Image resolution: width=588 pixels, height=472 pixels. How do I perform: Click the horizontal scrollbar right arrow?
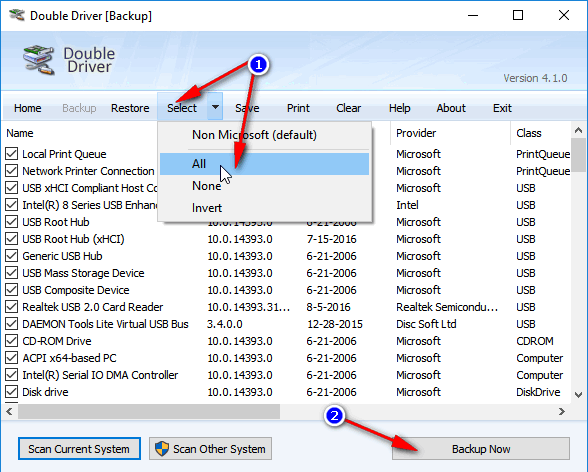click(x=562, y=411)
